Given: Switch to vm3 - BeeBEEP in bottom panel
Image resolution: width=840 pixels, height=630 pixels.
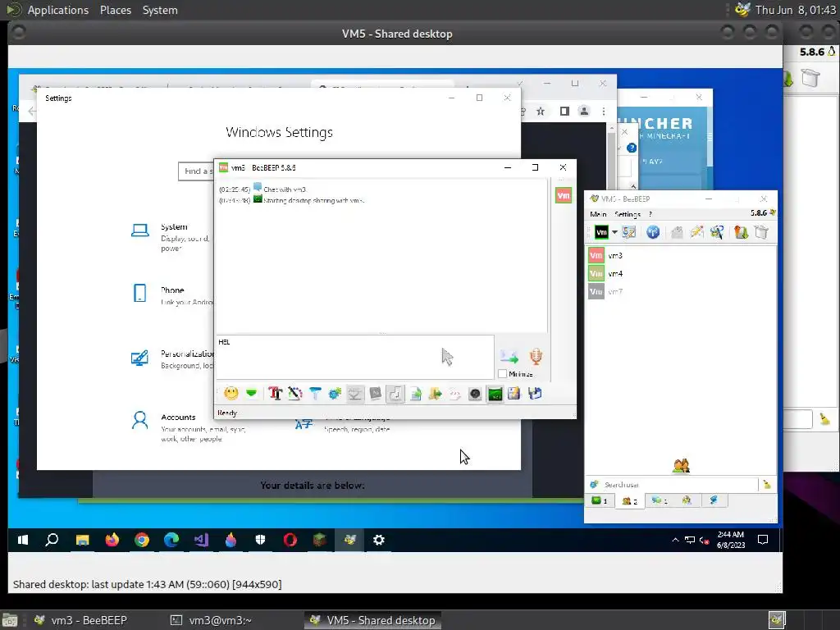Looking at the screenshot, I should point(80,620).
